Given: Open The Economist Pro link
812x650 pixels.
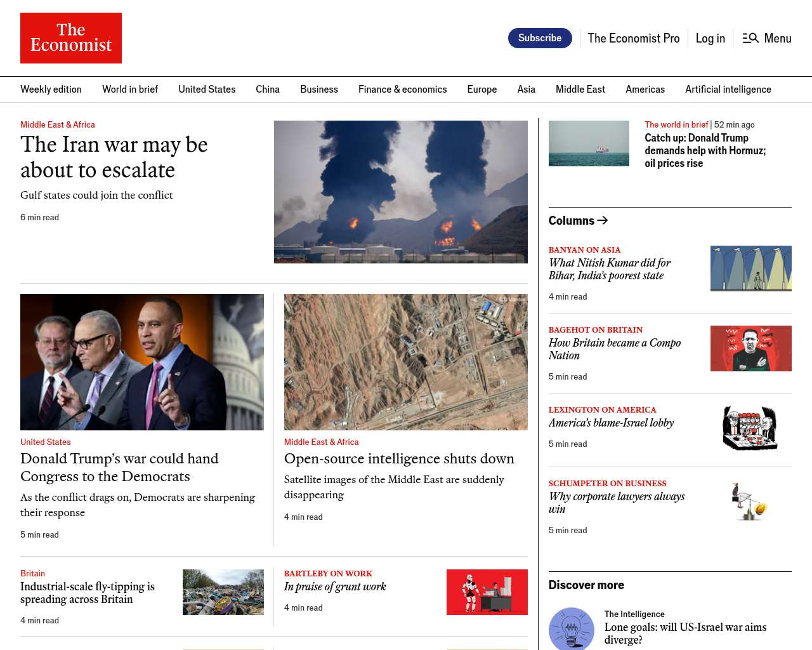Looking at the screenshot, I should 633,38.
